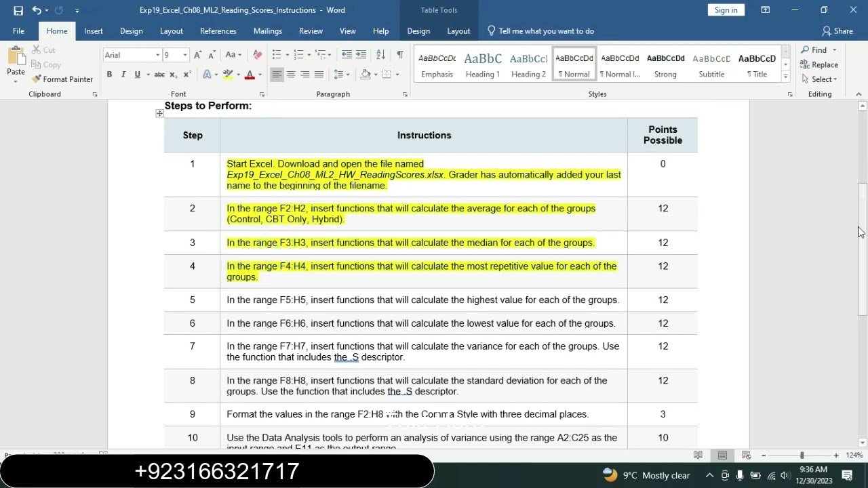Click the Decrease Indent icon

(x=347, y=55)
